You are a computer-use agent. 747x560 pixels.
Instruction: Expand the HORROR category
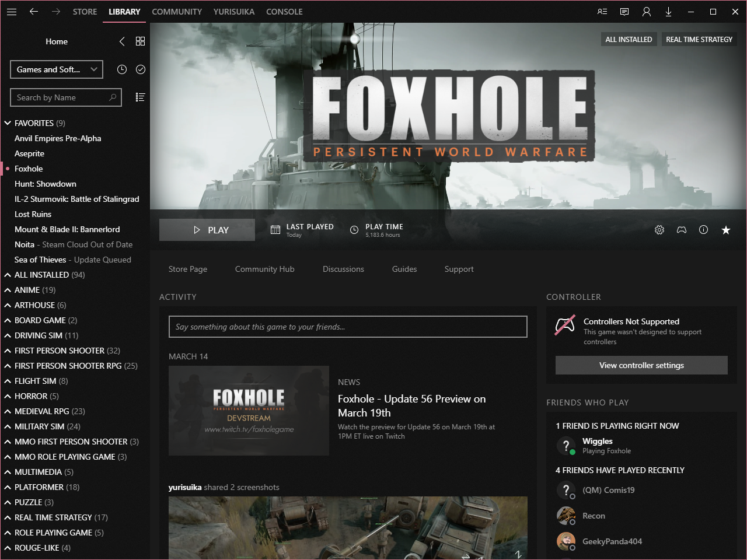pyautogui.click(x=8, y=396)
